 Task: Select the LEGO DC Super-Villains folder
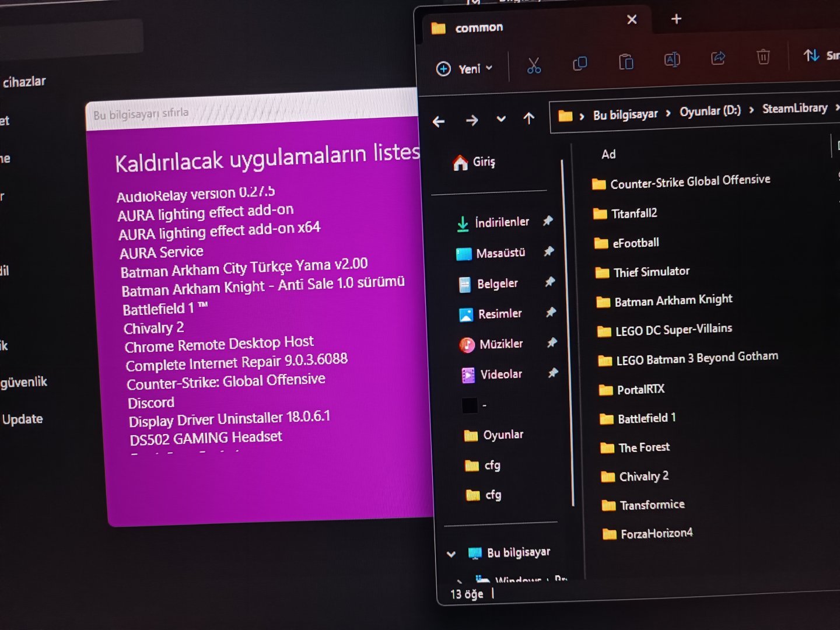point(665,330)
